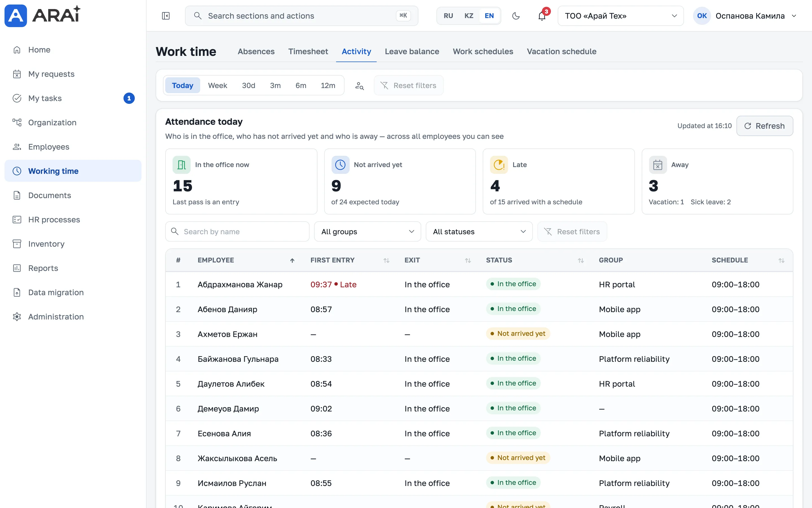Switch to Timesheet tab
812x508 pixels.
(308, 51)
